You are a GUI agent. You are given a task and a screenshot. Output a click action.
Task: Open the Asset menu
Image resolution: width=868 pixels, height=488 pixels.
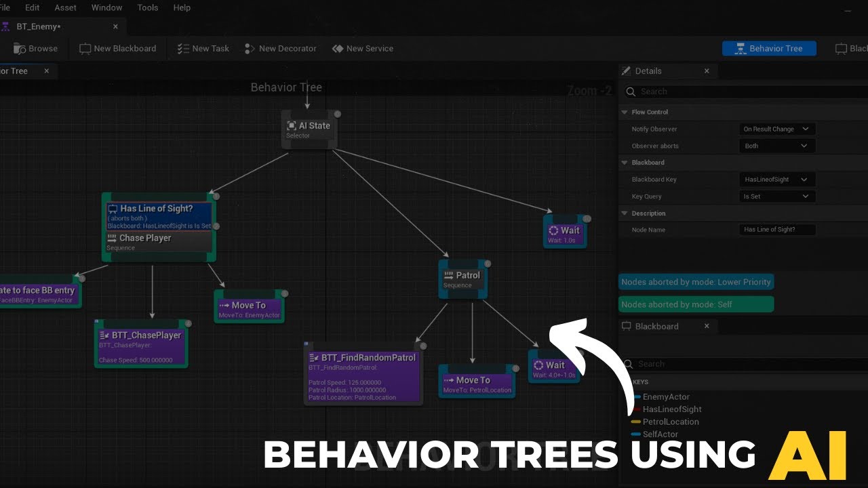click(x=66, y=7)
